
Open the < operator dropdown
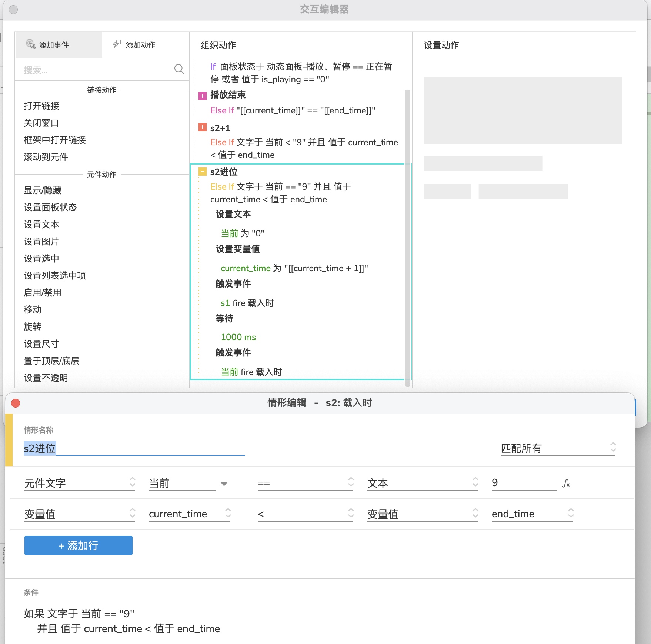[306, 514]
